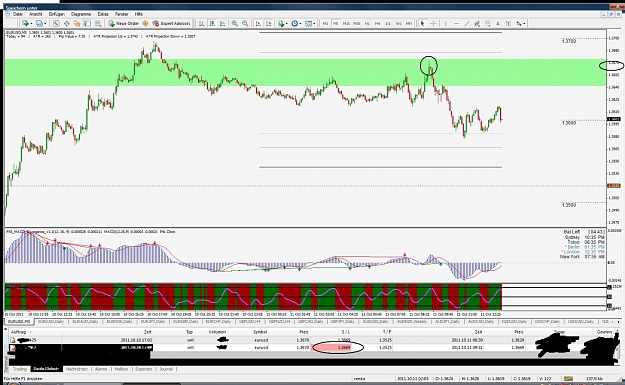Switch to the AUDUSD,Daily chart tab
Screen dimensions: 625x385
pyautogui.click(x=376, y=321)
